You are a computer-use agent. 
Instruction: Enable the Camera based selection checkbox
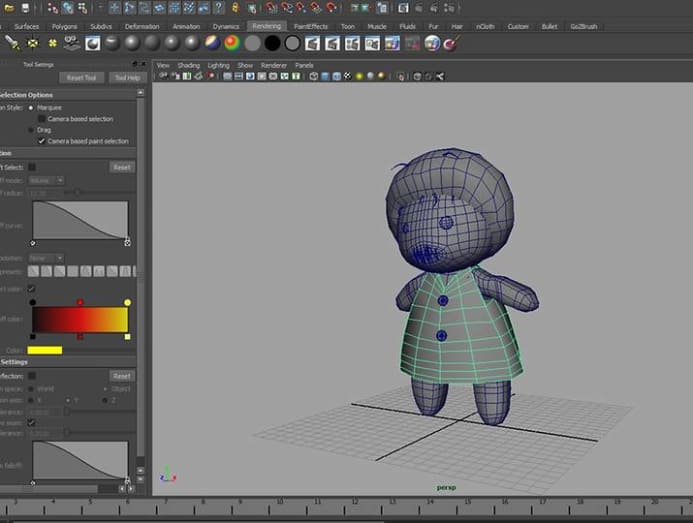41,119
